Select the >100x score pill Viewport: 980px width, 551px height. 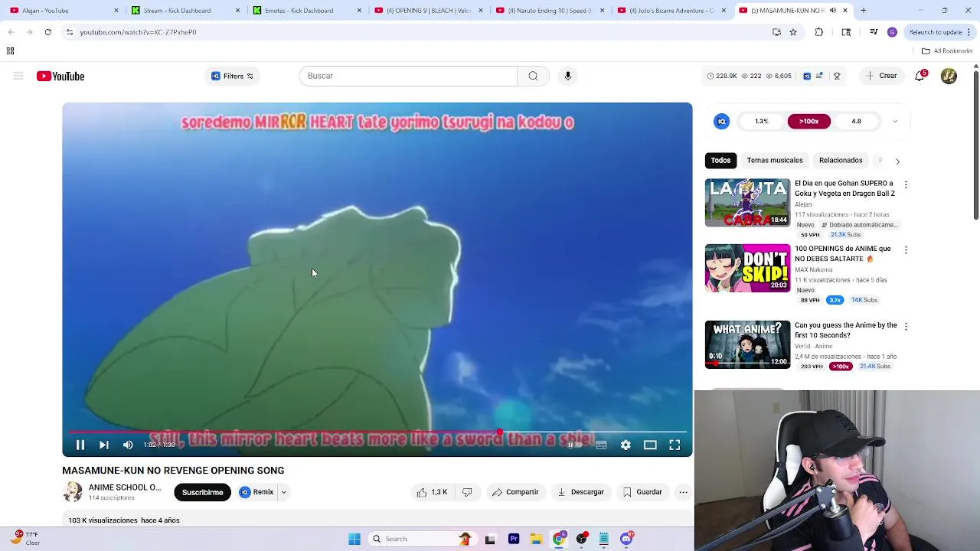coord(808,121)
